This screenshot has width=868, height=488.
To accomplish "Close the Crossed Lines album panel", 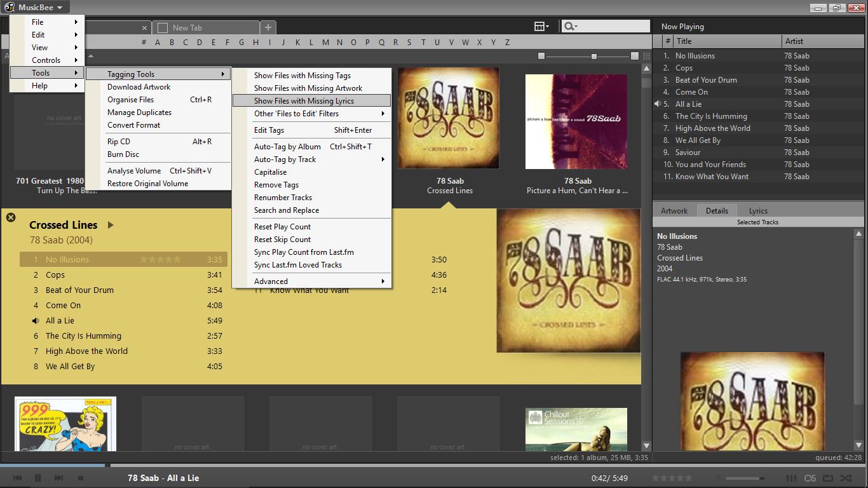I will coord(11,217).
